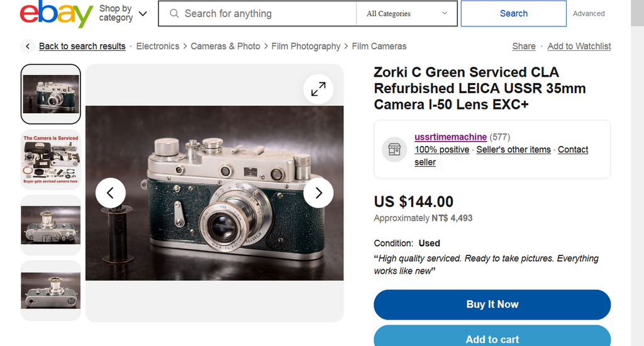Click Add to Watchlist

click(579, 47)
